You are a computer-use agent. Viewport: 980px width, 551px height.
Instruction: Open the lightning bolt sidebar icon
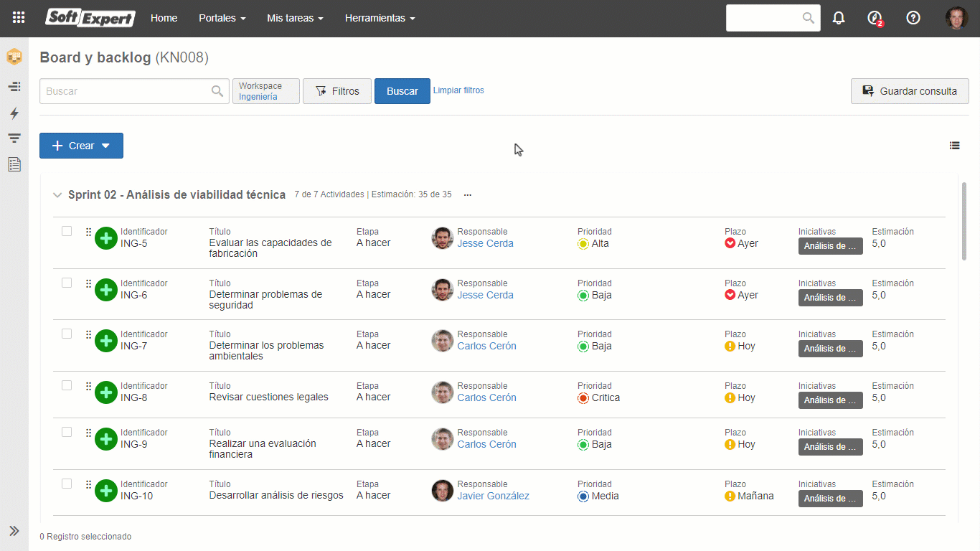click(14, 113)
